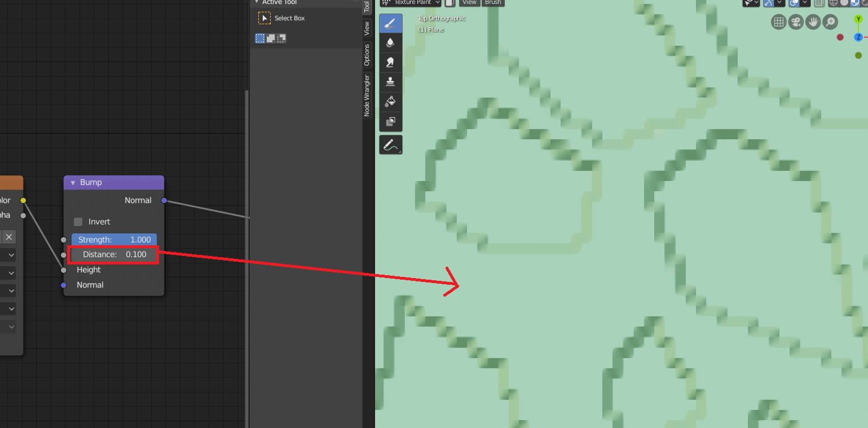This screenshot has height=428, width=868.
Task: Enable the Invert checkbox on the Bump node
Action: pos(78,222)
